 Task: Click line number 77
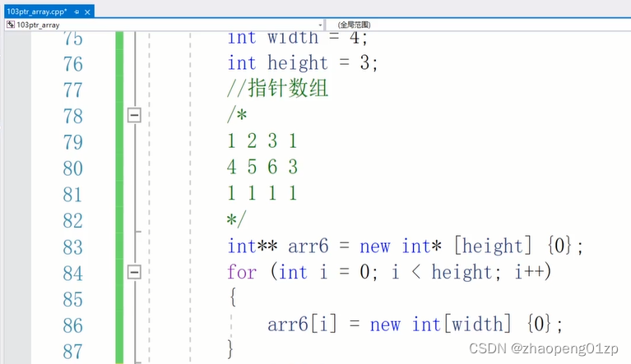point(73,90)
